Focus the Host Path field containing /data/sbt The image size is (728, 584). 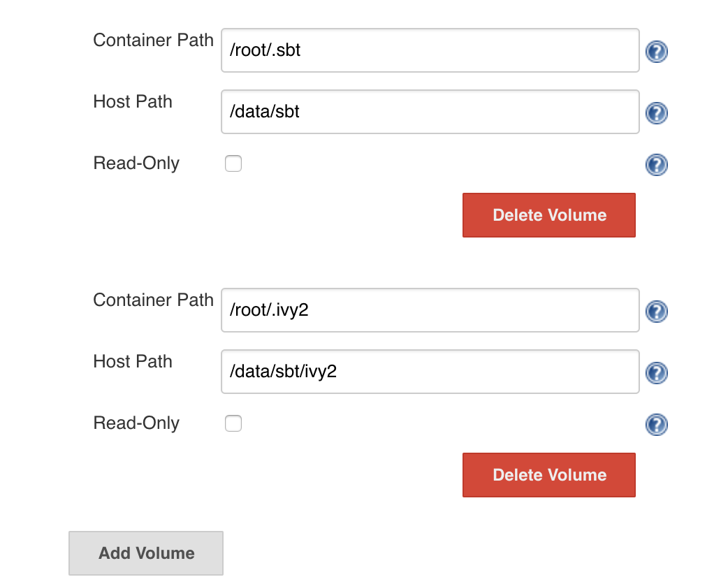430,112
